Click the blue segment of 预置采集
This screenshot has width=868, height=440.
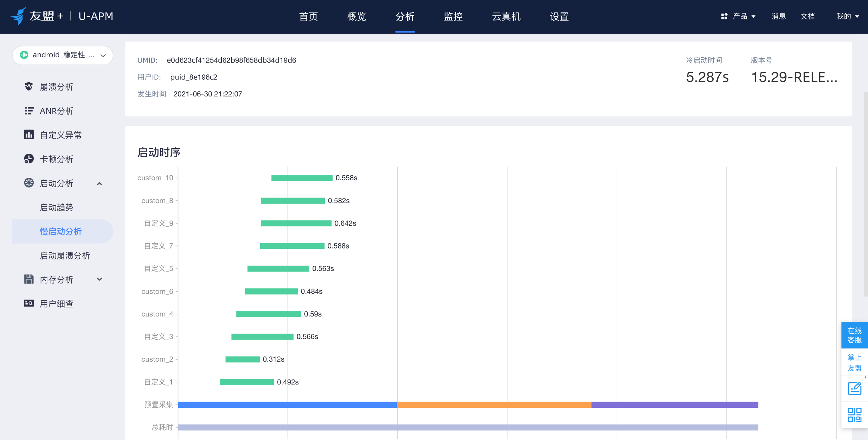(x=288, y=405)
